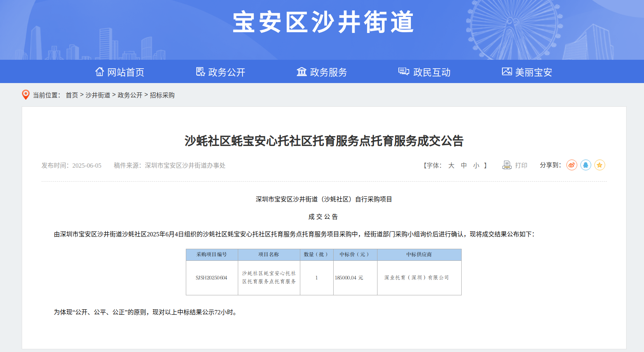Image resolution: width=644 pixels, height=352 pixels.
Task: Click the home icon beside 网站首页
Action: coord(100,72)
